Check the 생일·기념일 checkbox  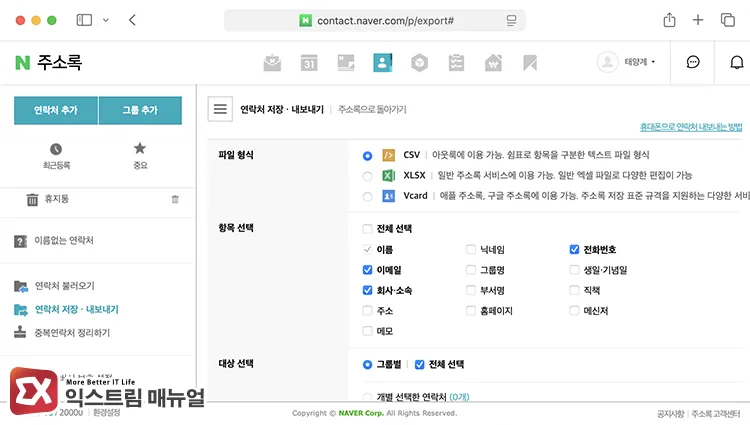(574, 270)
